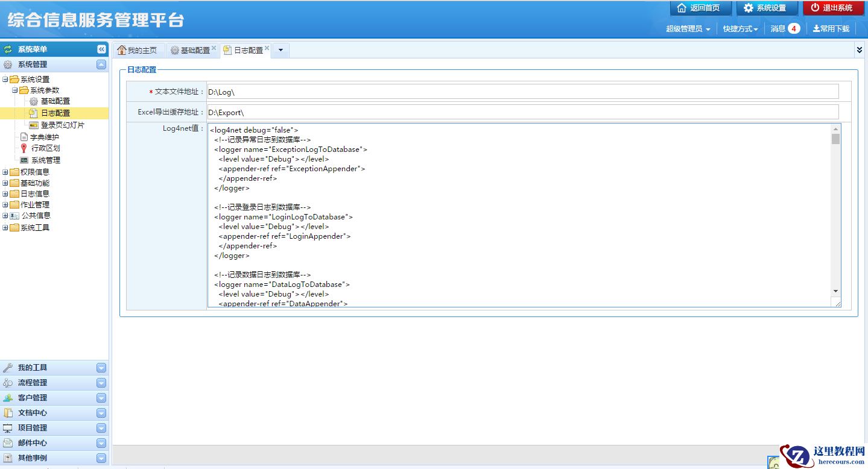Click the 其他事例 panel icon

coord(8,458)
